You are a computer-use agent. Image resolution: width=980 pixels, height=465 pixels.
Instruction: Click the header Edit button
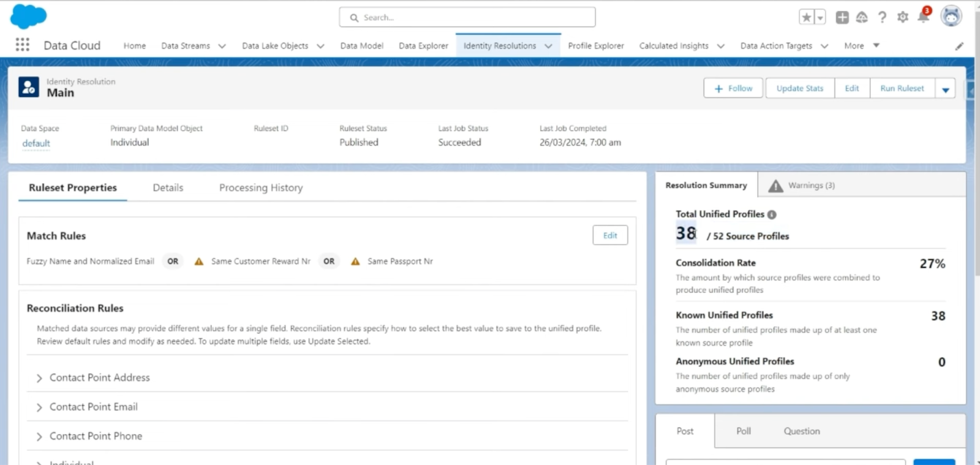852,88
